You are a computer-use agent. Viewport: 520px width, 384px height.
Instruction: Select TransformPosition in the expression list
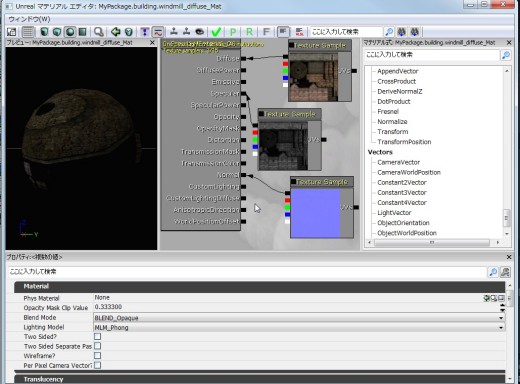tap(404, 142)
